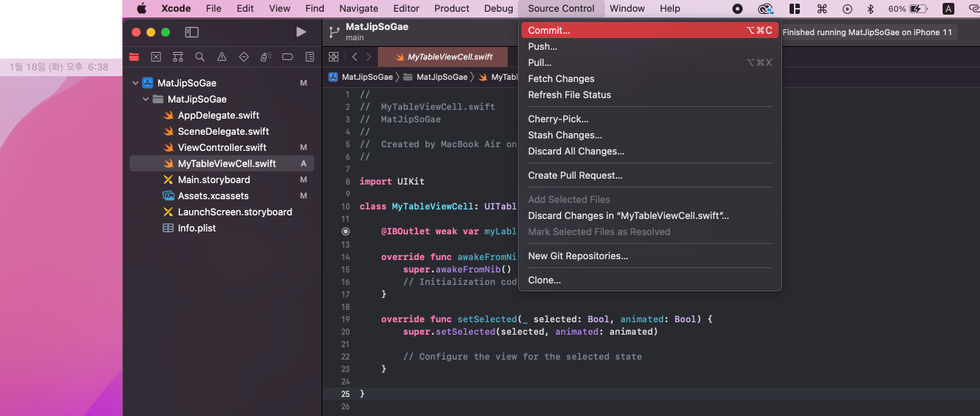This screenshot has width=980, height=416.
Task: Toggle the navigator sidebar
Action: 192,32
